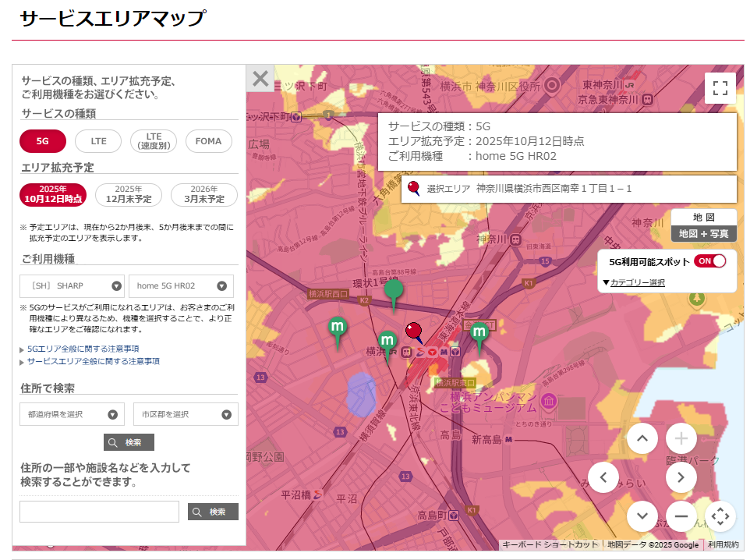Switch map to 地図＋写真 view
Image resolution: width=750 pixels, height=560 pixels.
[x=703, y=233]
